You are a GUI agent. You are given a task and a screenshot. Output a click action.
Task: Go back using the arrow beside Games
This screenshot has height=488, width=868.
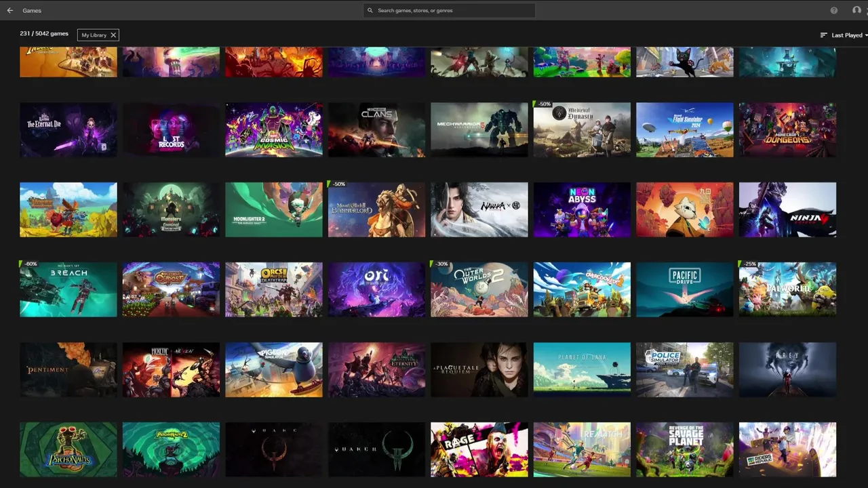click(10, 10)
